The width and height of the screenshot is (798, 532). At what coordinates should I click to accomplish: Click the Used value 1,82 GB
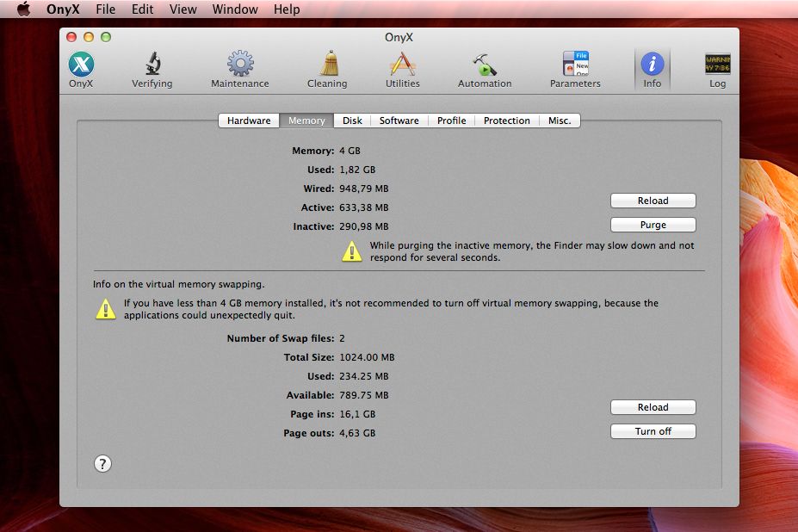(x=357, y=170)
